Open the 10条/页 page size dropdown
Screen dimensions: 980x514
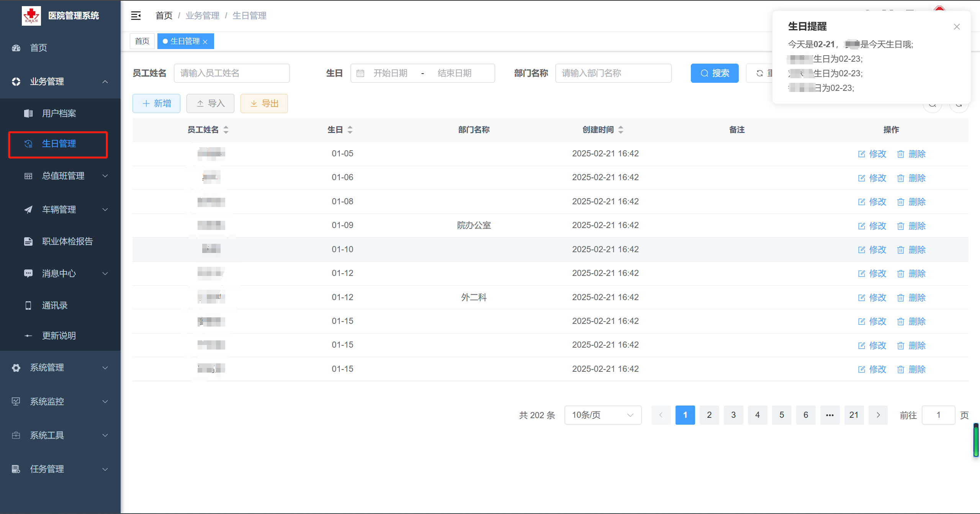pyautogui.click(x=602, y=415)
